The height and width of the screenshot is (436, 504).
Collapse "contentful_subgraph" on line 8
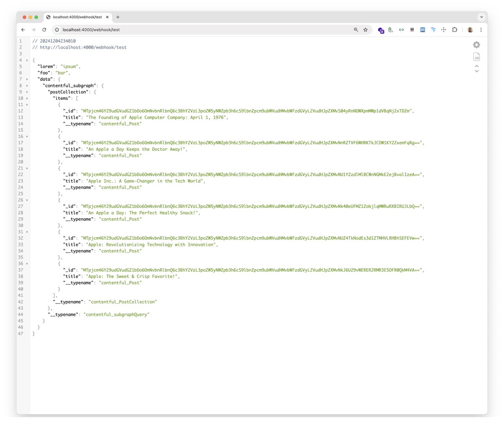(x=27, y=86)
